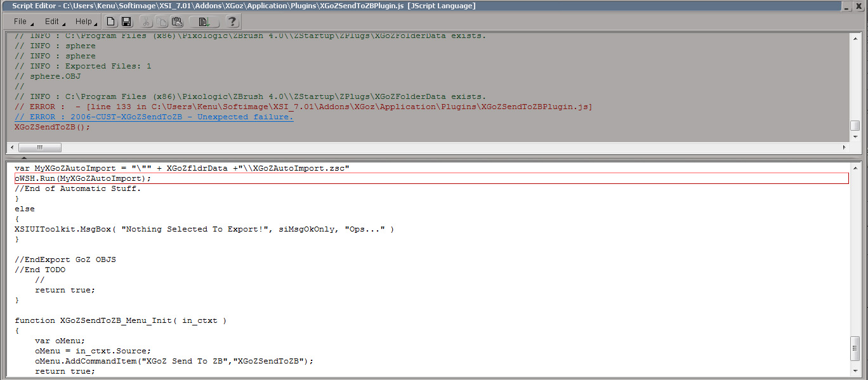Click the Save script floppy icon
Image resolution: width=868 pixels, height=380 pixels.
126,22
